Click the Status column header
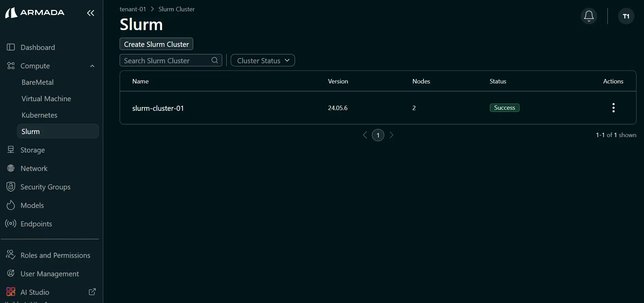Screen dimensions: 644x303 pos(498,81)
